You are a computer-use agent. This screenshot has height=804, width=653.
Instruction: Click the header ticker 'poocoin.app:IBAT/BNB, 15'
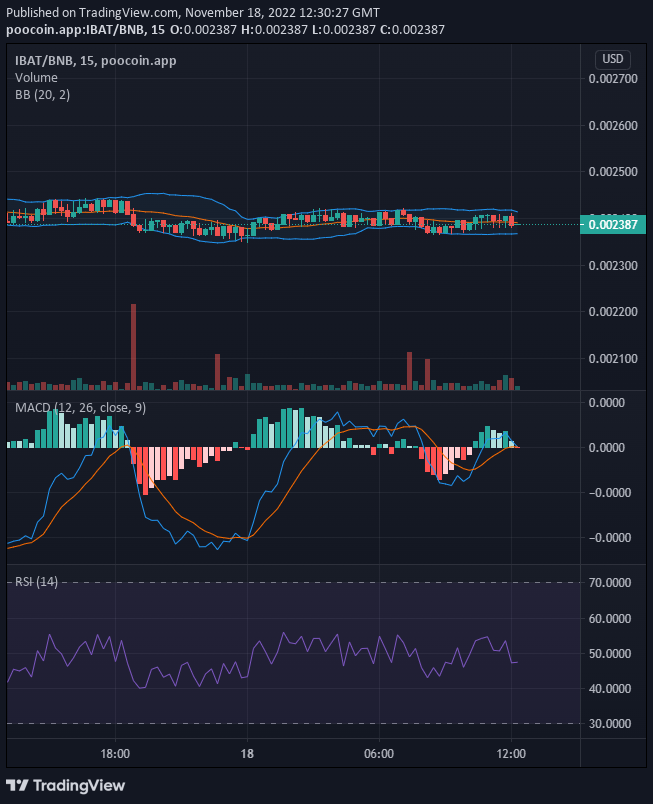click(86, 30)
